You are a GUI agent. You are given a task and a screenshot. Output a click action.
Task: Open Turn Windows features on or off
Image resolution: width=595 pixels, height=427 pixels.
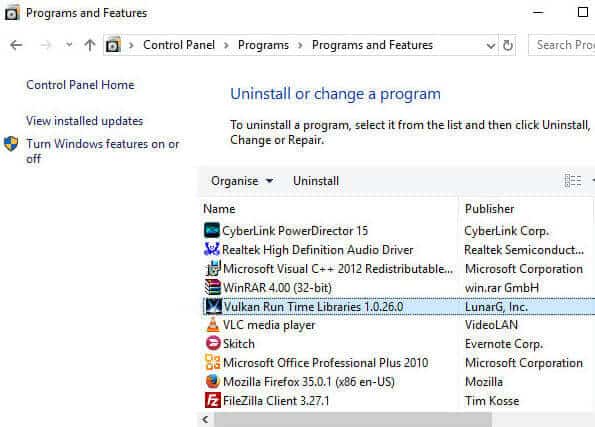coord(102,151)
